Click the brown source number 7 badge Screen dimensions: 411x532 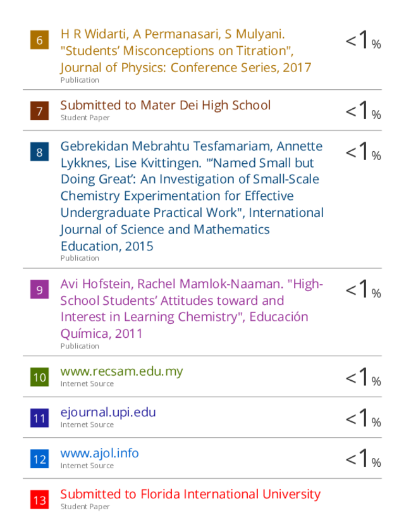39,111
